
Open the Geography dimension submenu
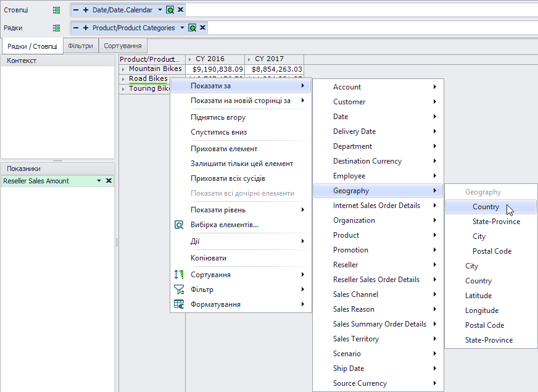(x=378, y=191)
